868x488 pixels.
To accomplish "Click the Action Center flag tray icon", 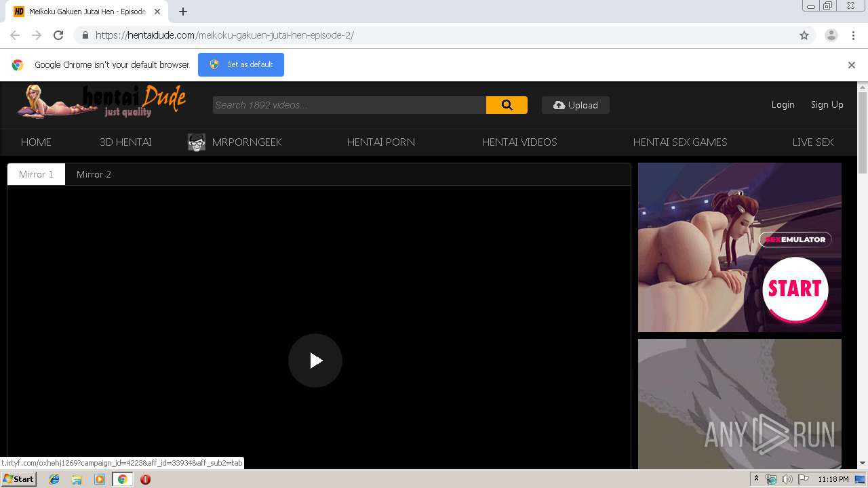I will (804, 479).
